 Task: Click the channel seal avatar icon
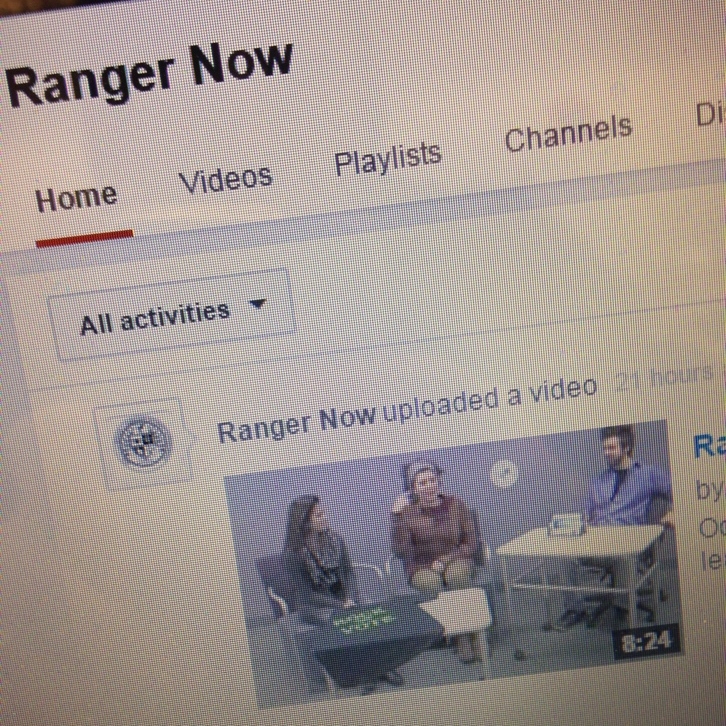pos(143,442)
